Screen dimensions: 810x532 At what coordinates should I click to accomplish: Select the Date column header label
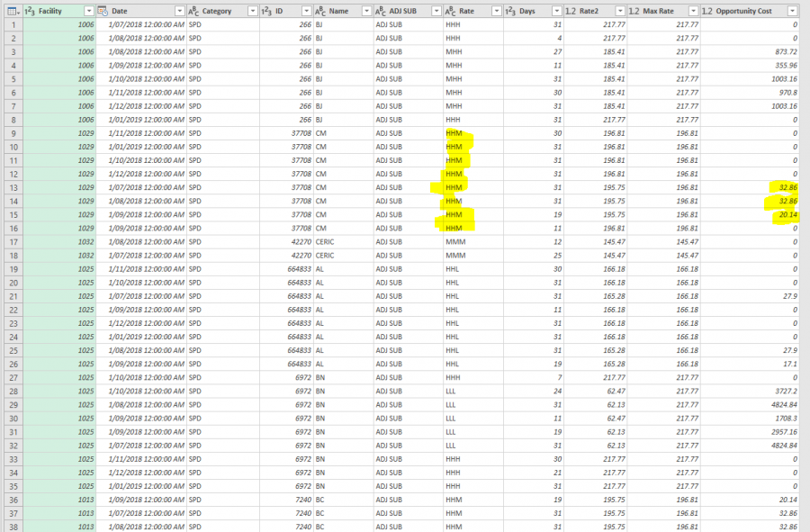point(120,11)
